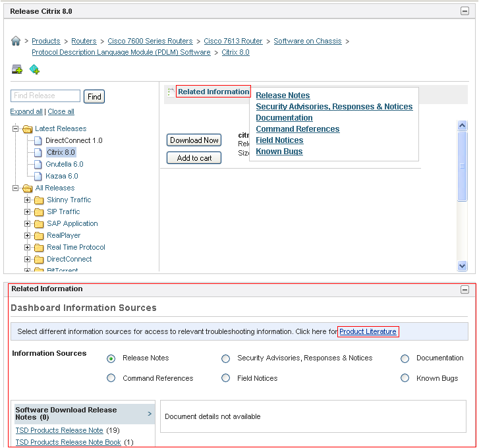Click the home icon in breadcrumb
The width and height of the screenshot is (479, 448).
16,41
